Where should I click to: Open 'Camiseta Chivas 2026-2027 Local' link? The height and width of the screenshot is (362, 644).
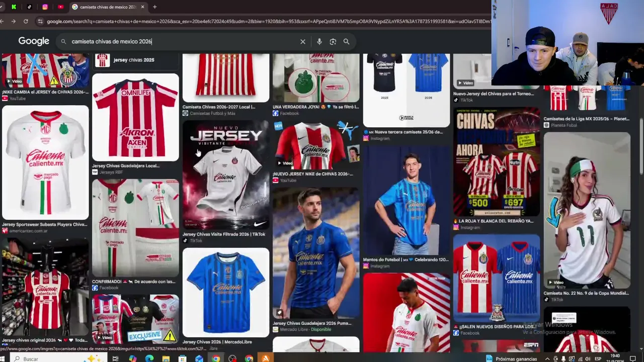coord(218,107)
